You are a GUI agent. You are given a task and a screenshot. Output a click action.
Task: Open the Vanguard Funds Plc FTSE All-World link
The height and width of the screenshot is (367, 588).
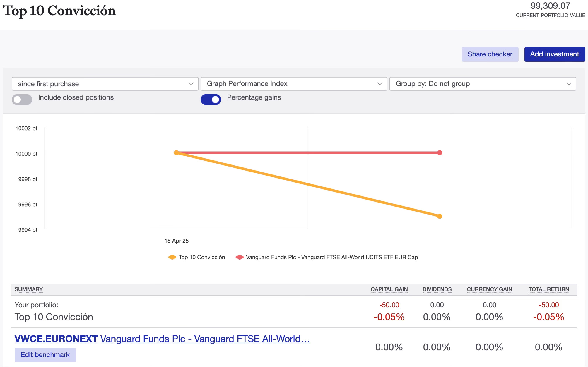tap(205, 339)
